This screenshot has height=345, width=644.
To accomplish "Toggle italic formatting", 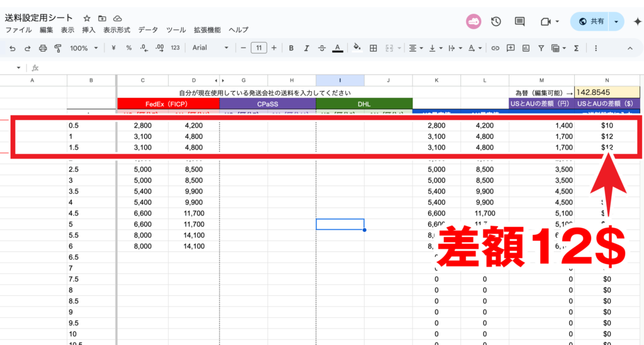I will click(x=306, y=48).
